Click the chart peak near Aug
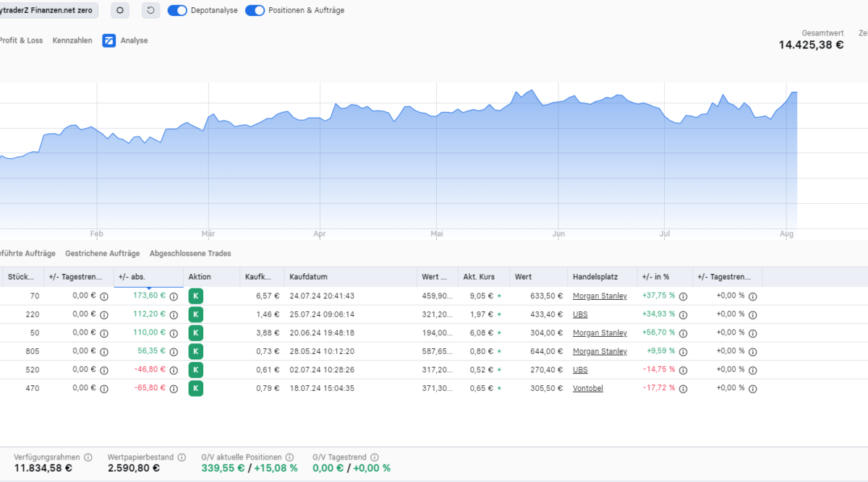 (x=793, y=92)
